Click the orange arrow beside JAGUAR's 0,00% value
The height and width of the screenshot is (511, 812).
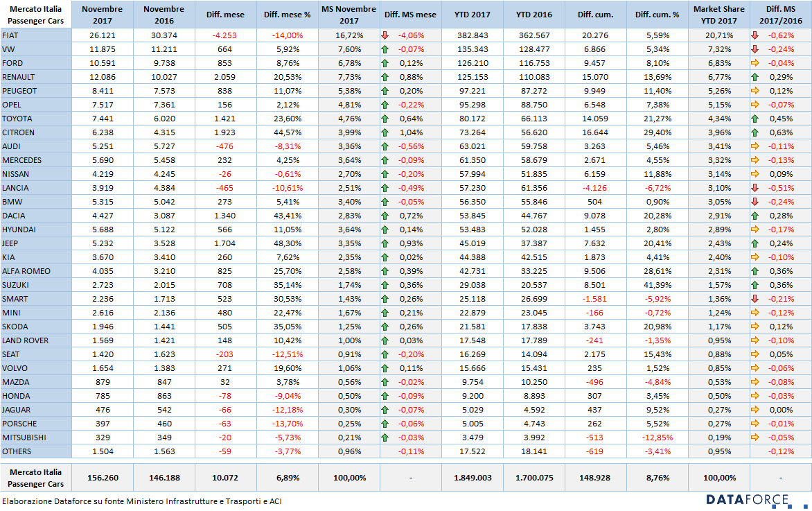pos(755,410)
